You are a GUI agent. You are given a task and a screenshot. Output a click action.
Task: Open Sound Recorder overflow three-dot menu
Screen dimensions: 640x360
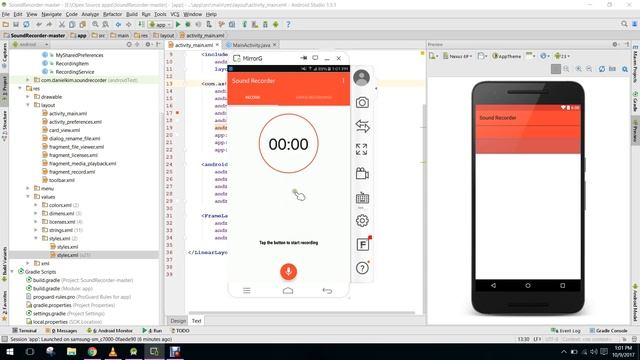click(x=343, y=81)
